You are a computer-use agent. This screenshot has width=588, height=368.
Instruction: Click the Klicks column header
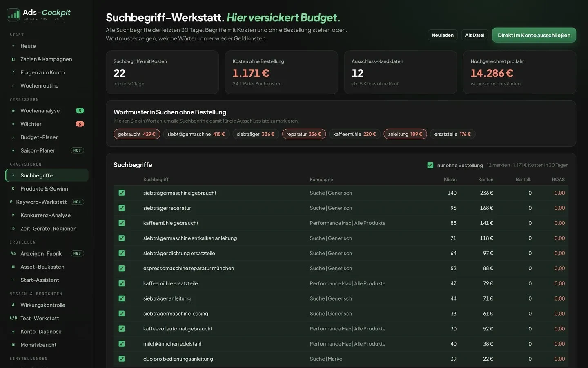click(450, 180)
